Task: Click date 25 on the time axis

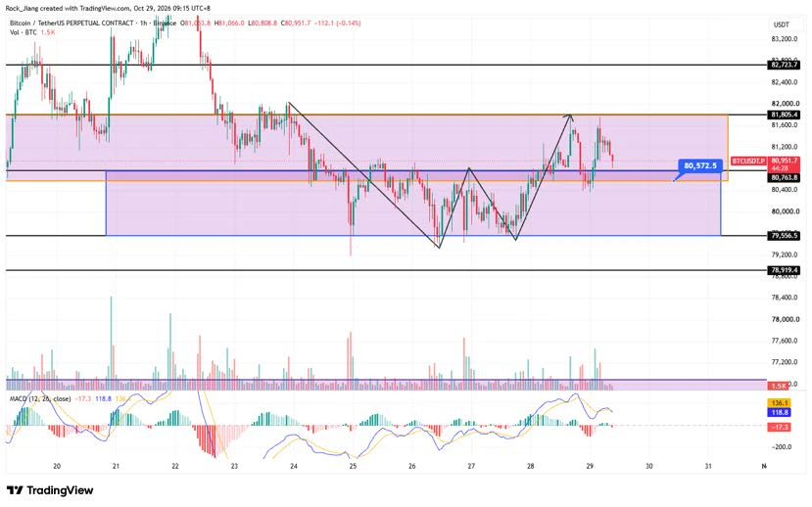Action: click(354, 466)
